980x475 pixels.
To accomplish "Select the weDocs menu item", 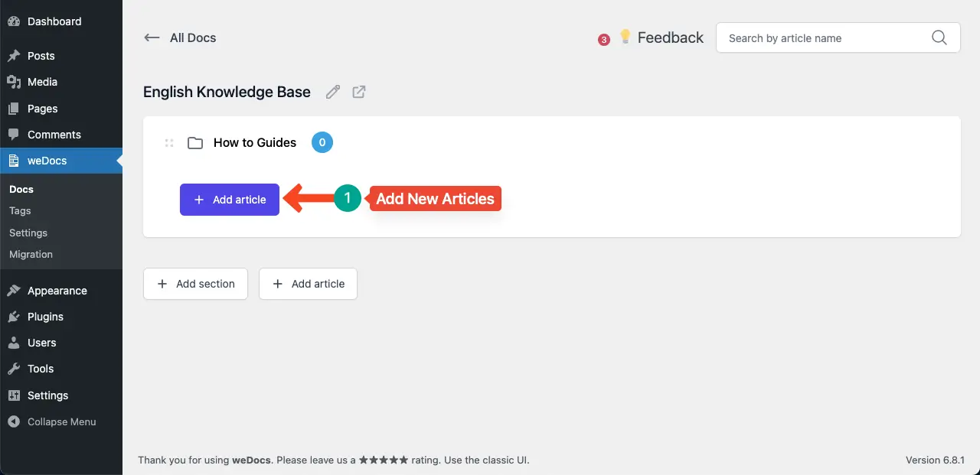I will pos(61,161).
